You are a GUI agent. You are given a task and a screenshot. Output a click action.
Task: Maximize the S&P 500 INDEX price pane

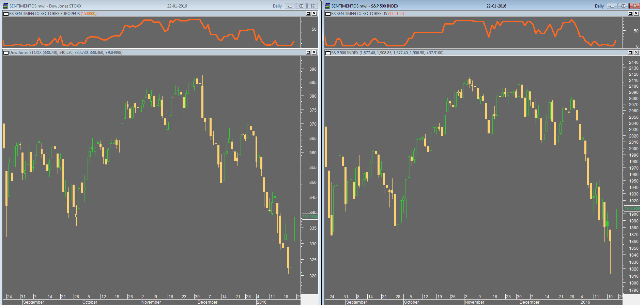tap(630, 52)
